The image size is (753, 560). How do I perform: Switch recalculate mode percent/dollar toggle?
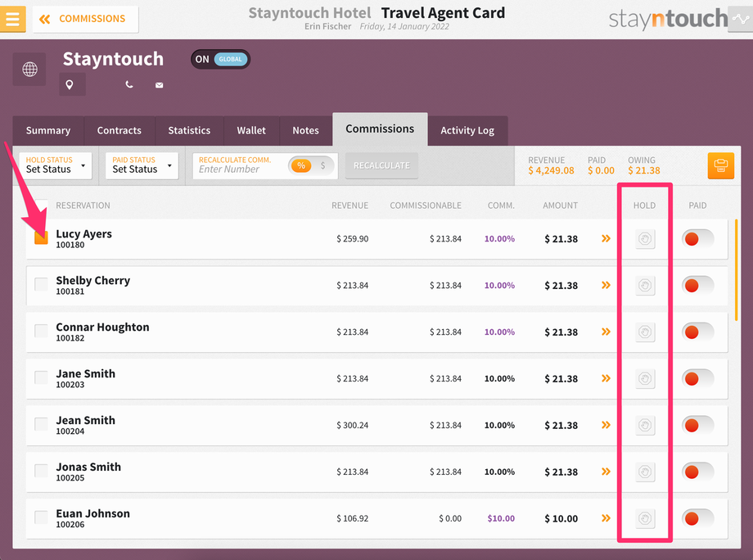tap(311, 165)
